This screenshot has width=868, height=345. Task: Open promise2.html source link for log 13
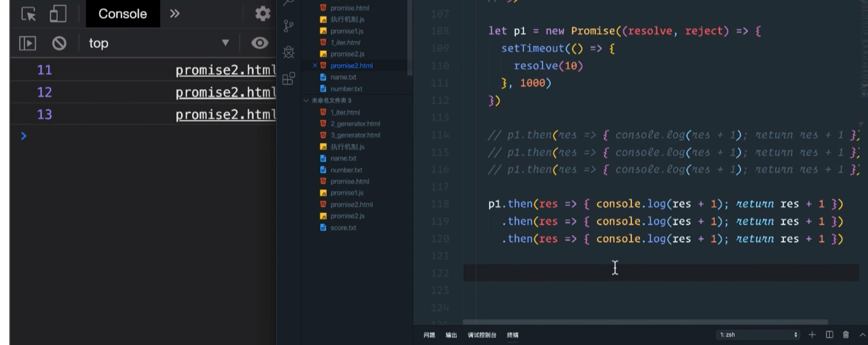[225, 115]
